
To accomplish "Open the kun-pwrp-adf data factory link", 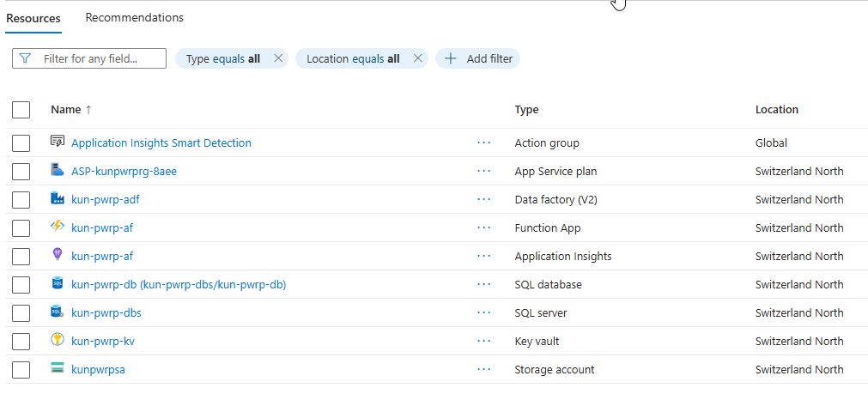I will tap(106, 200).
